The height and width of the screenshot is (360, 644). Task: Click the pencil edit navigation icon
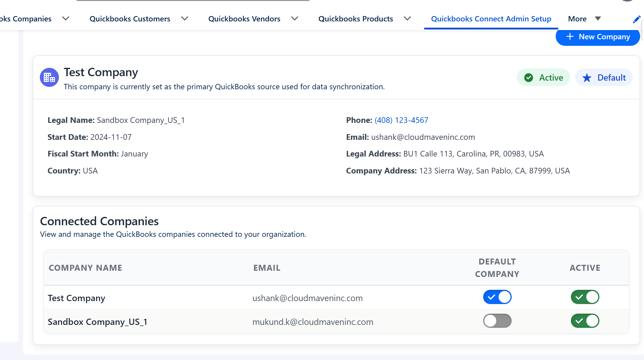(x=637, y=19)
